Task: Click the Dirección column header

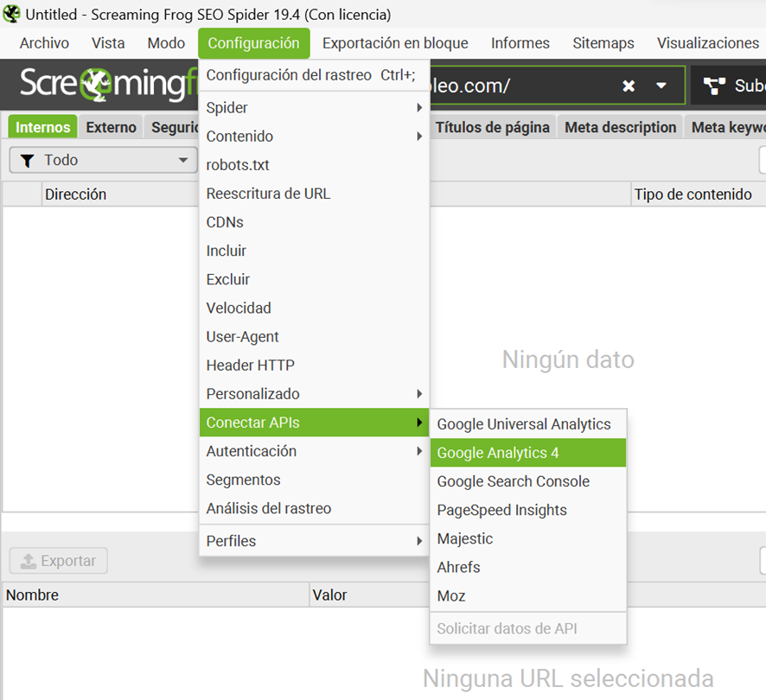Action: coord(76,194)
